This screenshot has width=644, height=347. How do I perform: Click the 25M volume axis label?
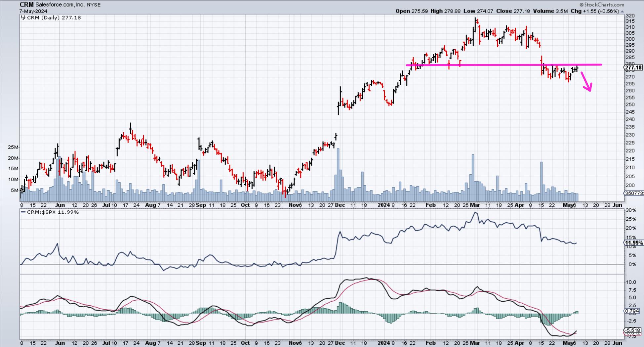pos(13,147)
